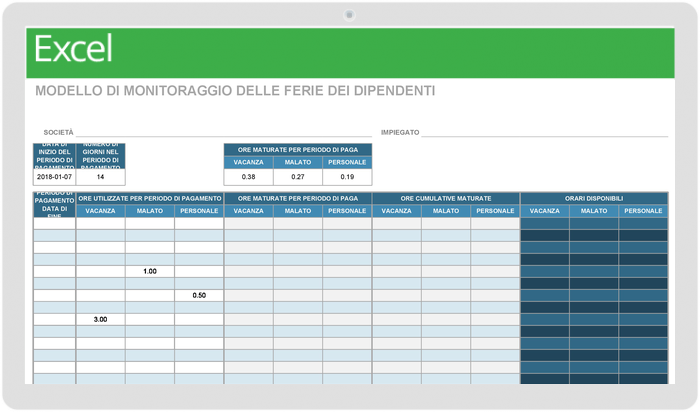
Task: Click the Vacanza column header under Orari disponibili
Action: point(544,211)
